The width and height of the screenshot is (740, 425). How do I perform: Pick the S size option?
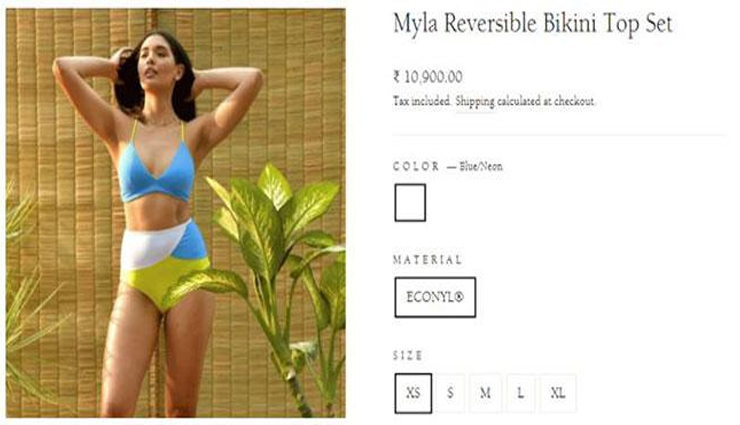(450, 393)
